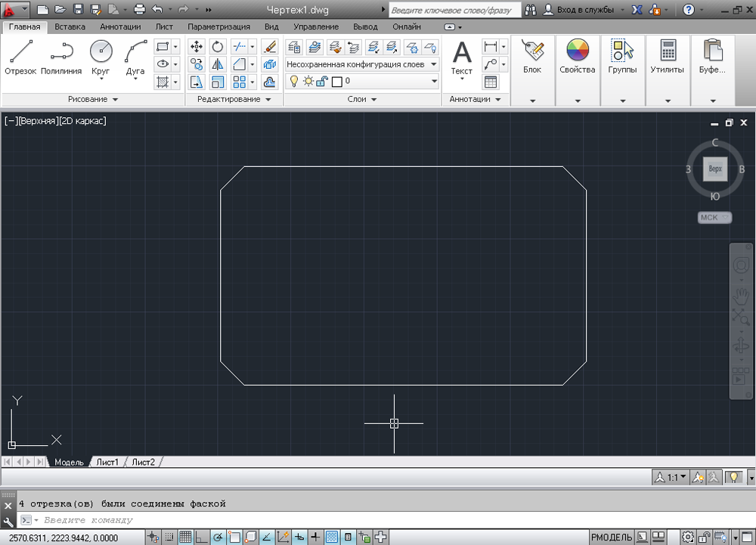Viewport: 756px width, 545px height.
Task: Select the Отрезок line tool
Action: tap(22, 57)
